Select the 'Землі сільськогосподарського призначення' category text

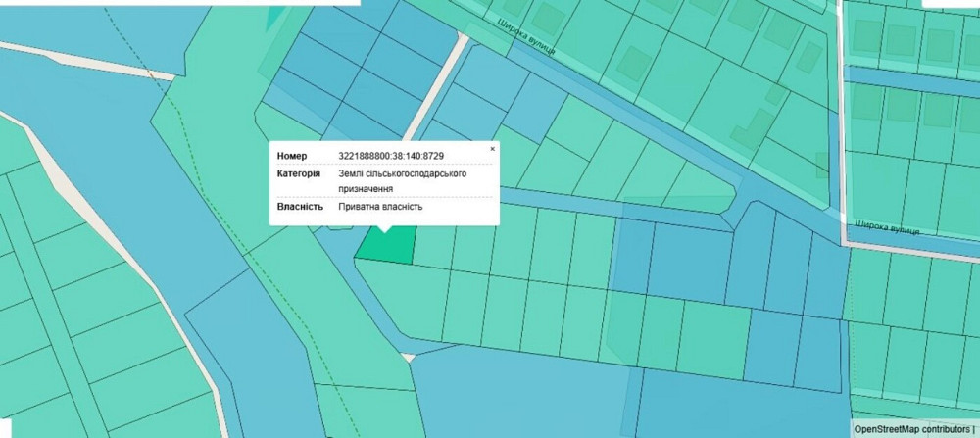(402, 180)
